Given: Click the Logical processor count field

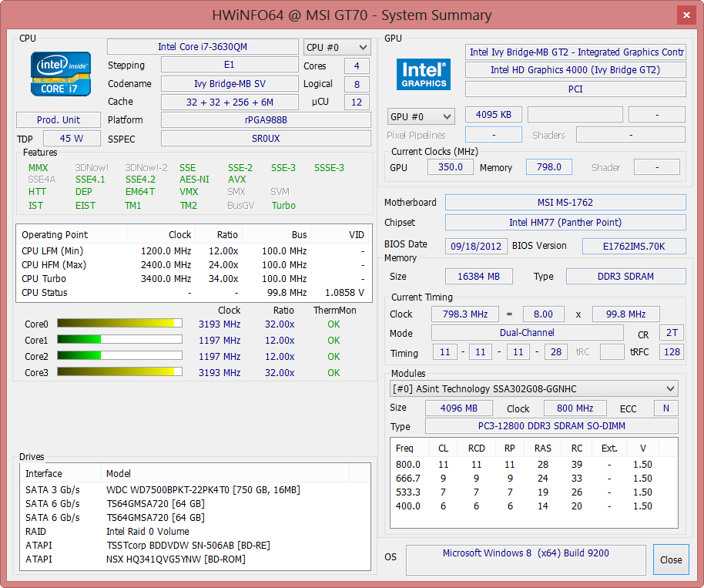Looking at the screenshot, I should pos(357,84).
